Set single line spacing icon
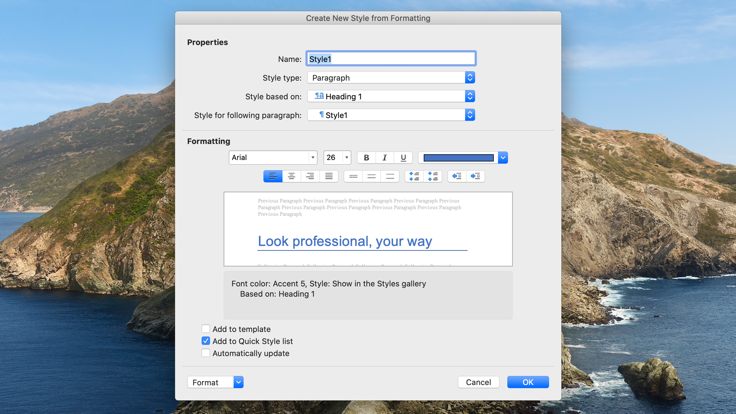This screenshot has width=736, height=414. click(353, 176)
